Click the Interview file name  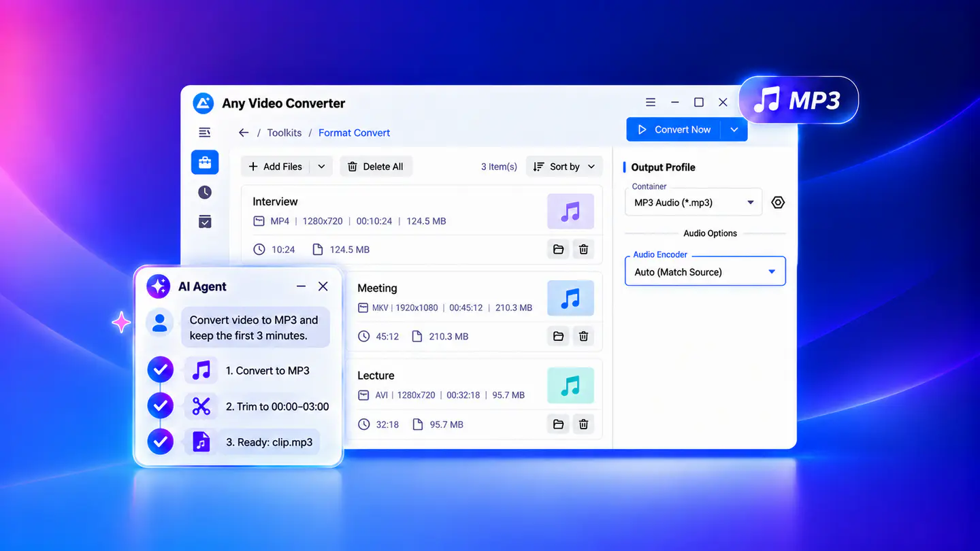click(275, 201)
